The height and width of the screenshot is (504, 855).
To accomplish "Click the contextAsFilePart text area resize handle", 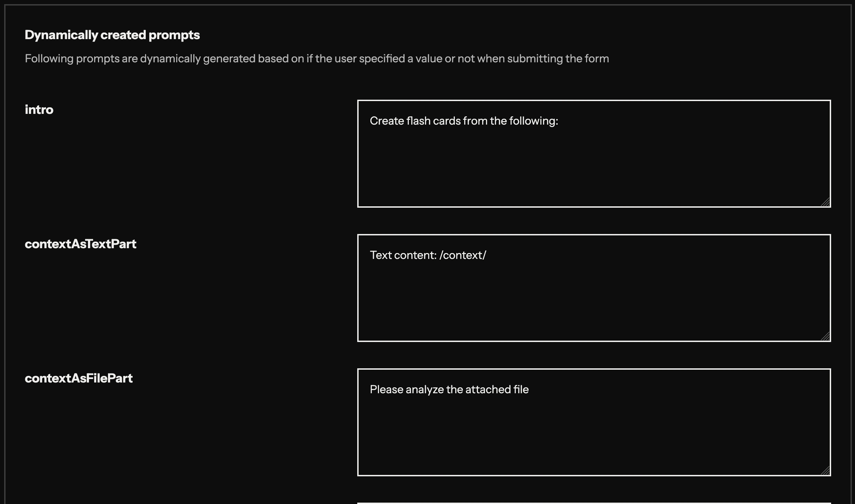I will 826,471.
